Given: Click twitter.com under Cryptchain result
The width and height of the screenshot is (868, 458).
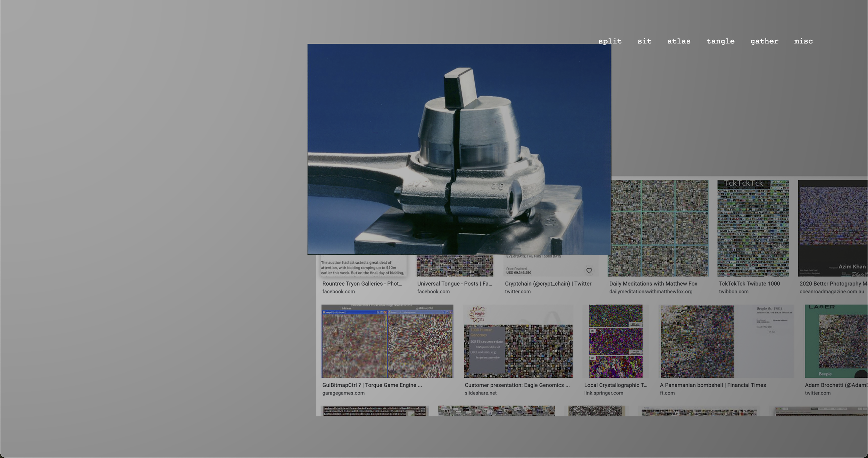Looking at the screenshot, I should pyautogui.click(x=518, y=292).
